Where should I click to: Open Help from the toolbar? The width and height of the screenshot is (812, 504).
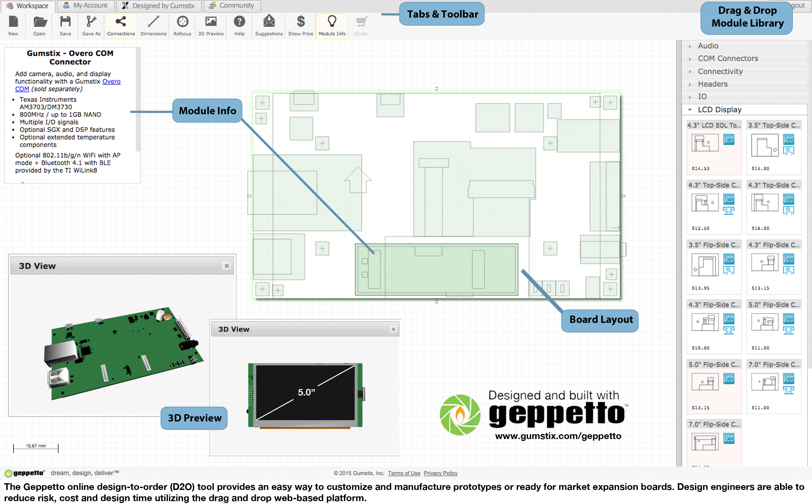(239, 26)
